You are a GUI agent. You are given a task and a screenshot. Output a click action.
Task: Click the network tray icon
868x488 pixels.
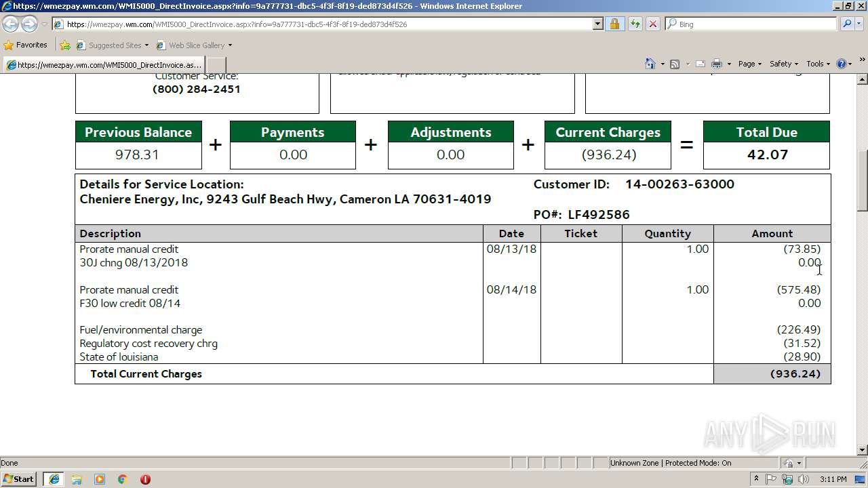pyautogui.click(x=787, y=479)
